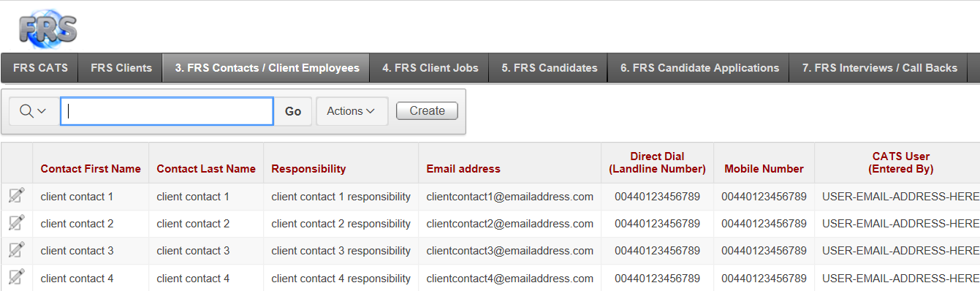Open the FRS Clients tab
Image resolution: width=980 pixels, height=291 pixels.
coord(121,68)
